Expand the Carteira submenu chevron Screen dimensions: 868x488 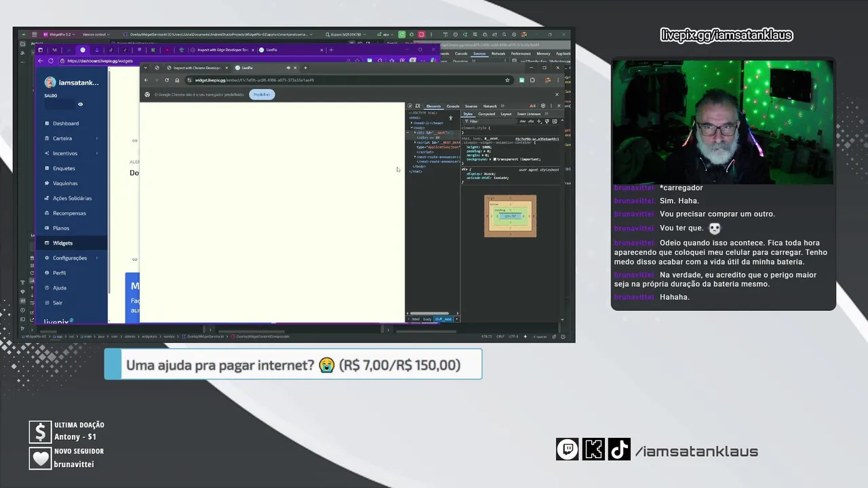click(x=97, y=138)
